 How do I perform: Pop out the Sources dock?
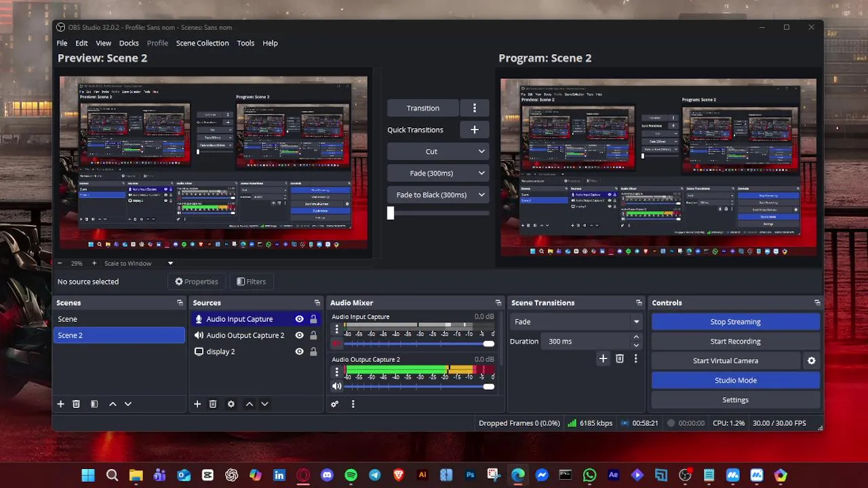(x=317, y=303)
